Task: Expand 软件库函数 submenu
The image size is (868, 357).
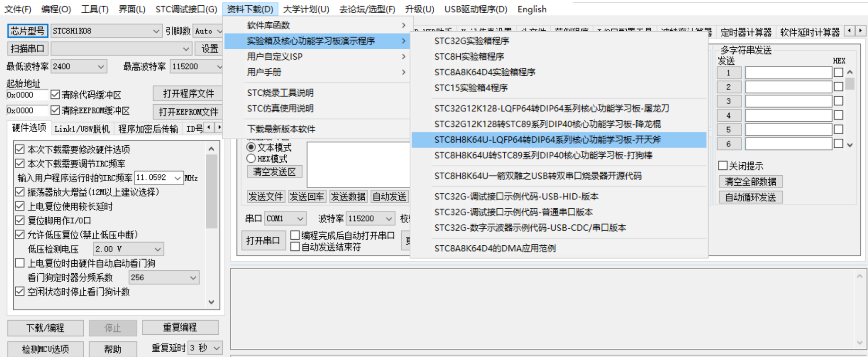Action: (x=317, y=25)
